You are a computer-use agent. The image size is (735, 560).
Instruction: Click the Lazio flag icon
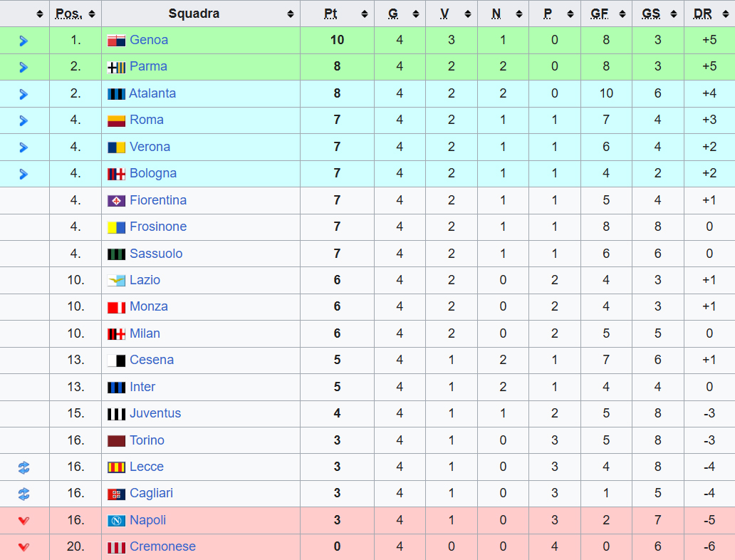(x=116, y=281)
